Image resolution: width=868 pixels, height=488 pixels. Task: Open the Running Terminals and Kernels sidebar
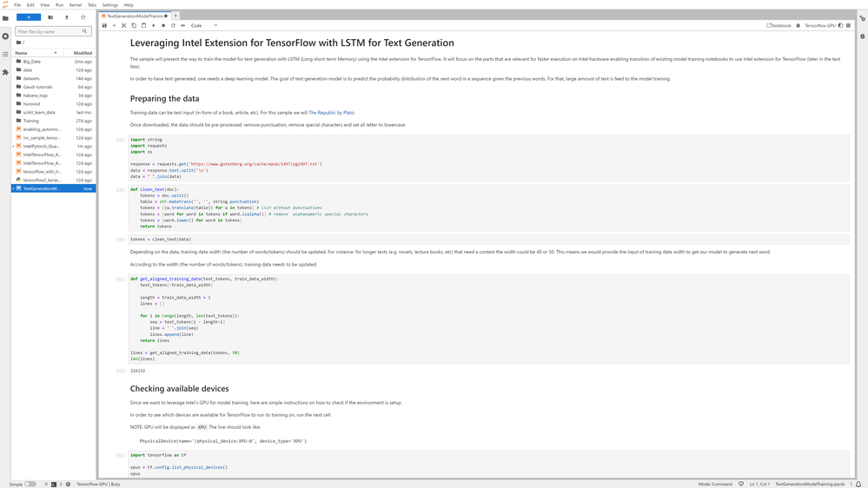5,36
